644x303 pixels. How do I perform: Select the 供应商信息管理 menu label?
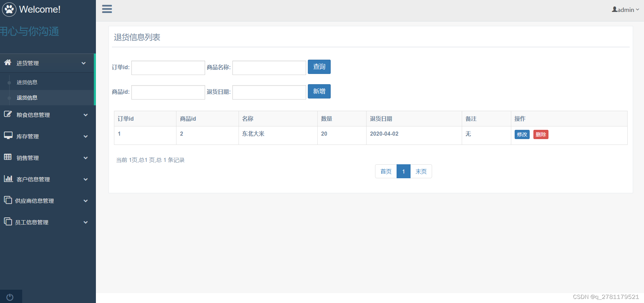(34, 201)
